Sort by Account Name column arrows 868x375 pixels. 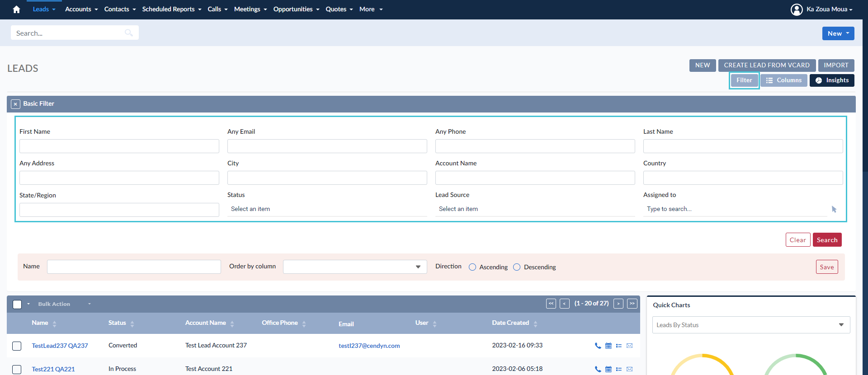click(x=232, y=324)
